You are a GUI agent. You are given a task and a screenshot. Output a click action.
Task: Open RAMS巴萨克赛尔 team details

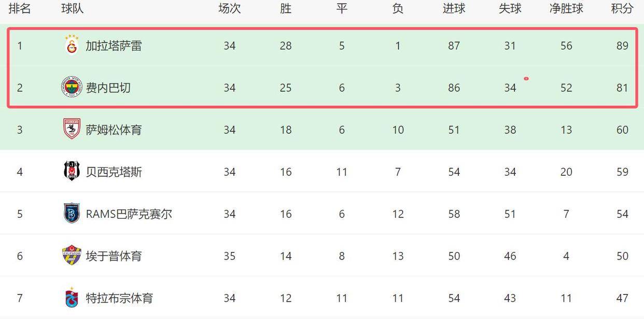click(x=129, y=214)
